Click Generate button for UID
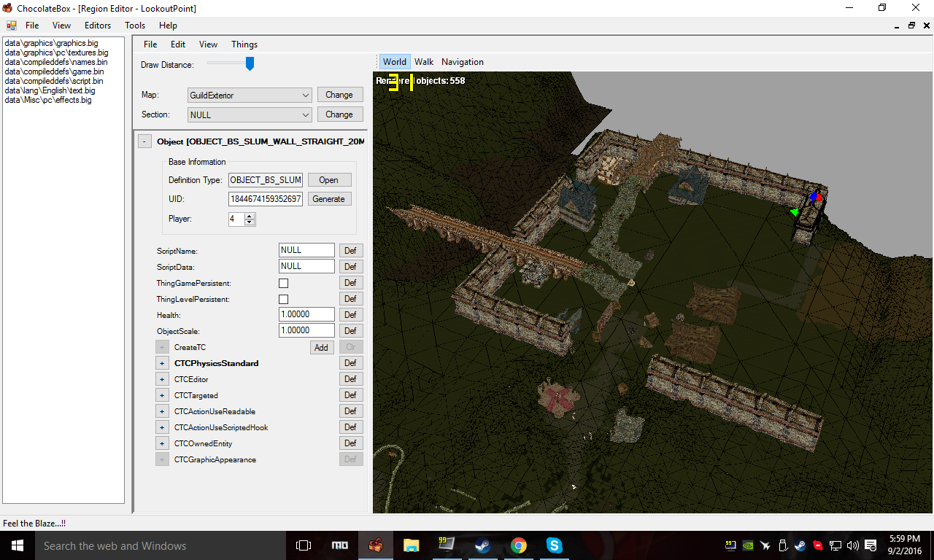The width and height of the screenshot is (934, 560). 328,199
